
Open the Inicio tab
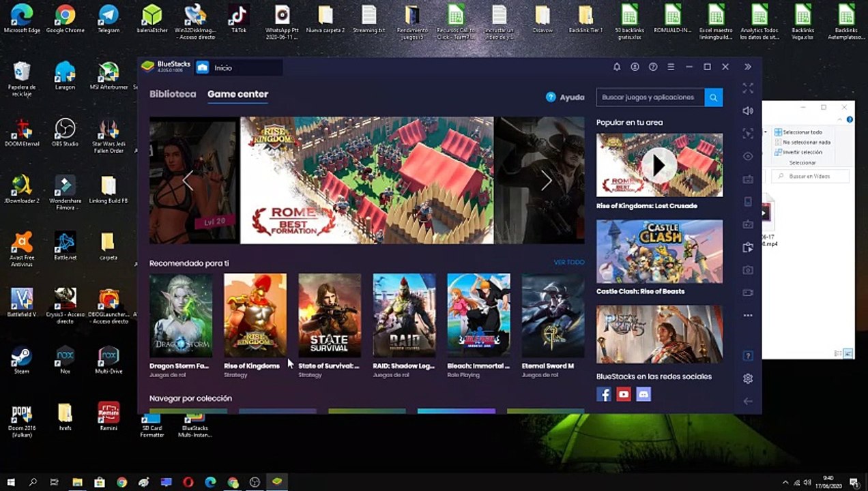tap(238, 67)
